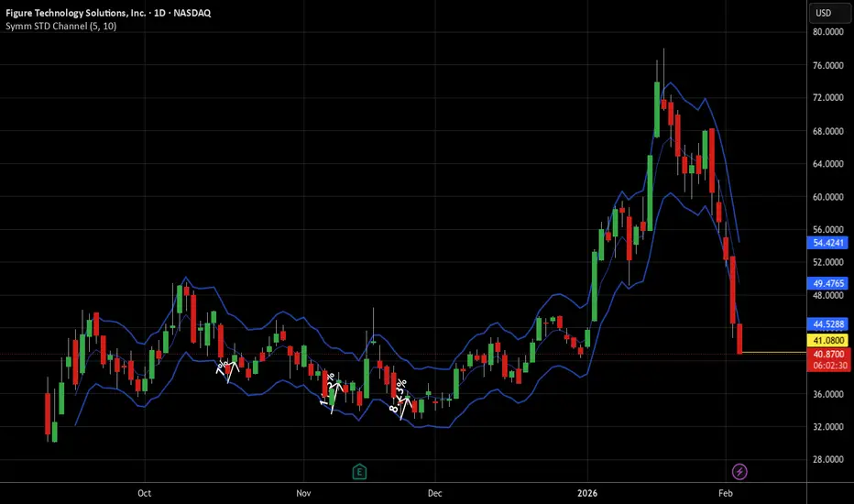The height and width of the screenshot is (504, 854).
Task: Click the 49.4765 middle band price label
Action: point(827,283)
